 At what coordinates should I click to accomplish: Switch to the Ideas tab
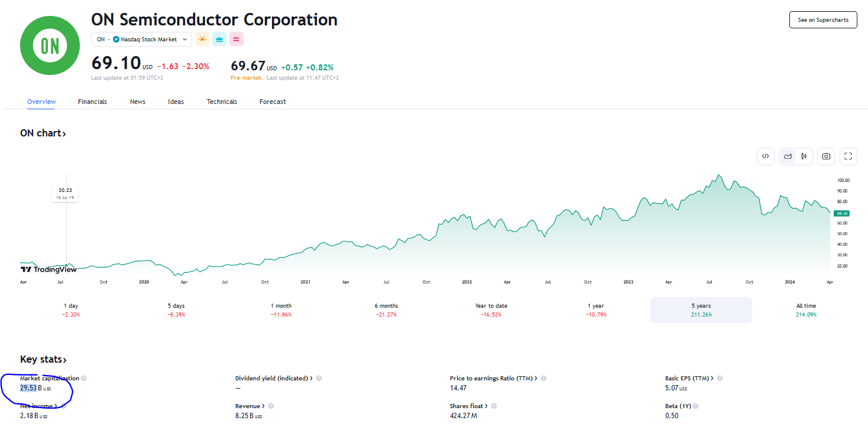pyautogui.click(x=176, y=102)
